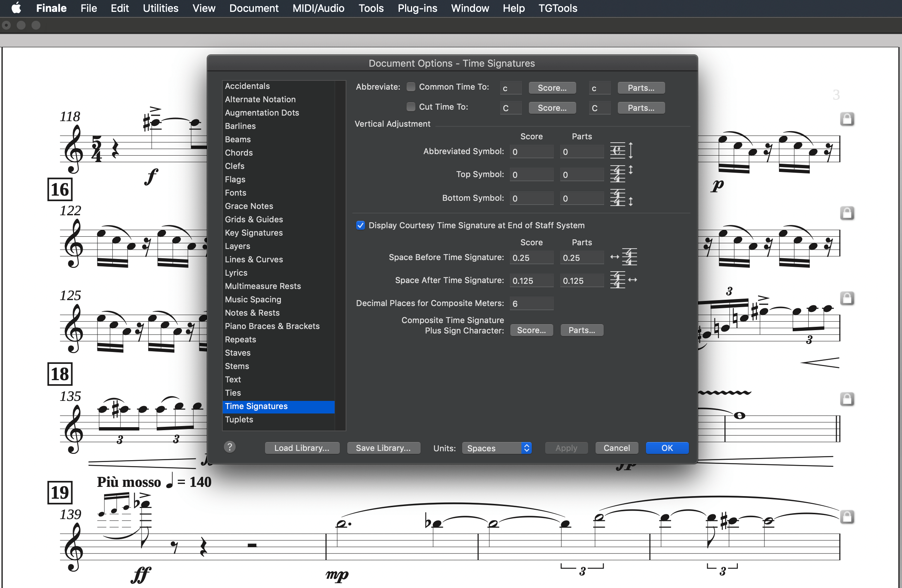The width and height of the screenshot is (902, 588).
Task: Click the help question mark icon in the dialog
Action: point(229,447)
